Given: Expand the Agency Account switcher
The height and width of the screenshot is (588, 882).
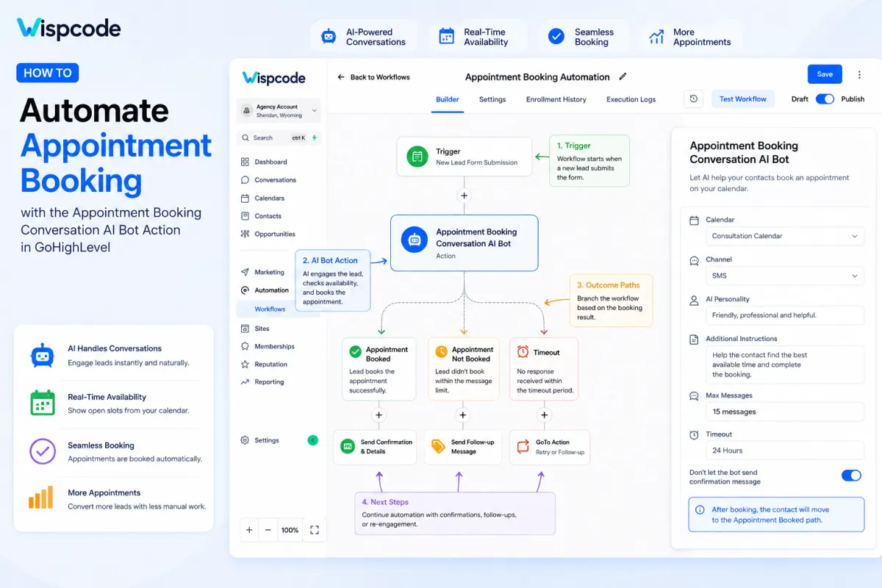Looking at the screenshot, I should click(x=279, y=111).
